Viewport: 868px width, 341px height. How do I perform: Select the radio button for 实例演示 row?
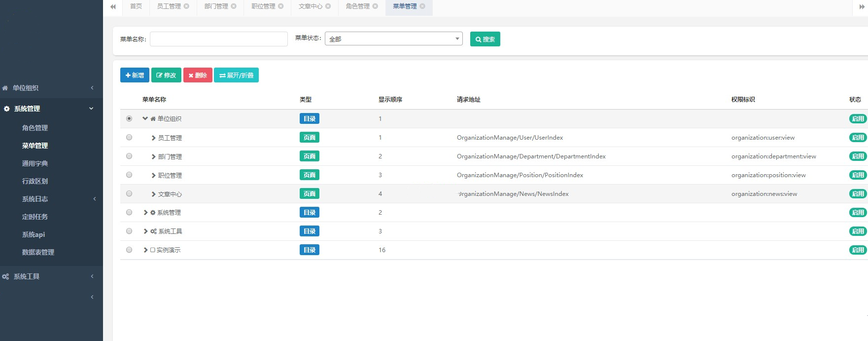129,250
